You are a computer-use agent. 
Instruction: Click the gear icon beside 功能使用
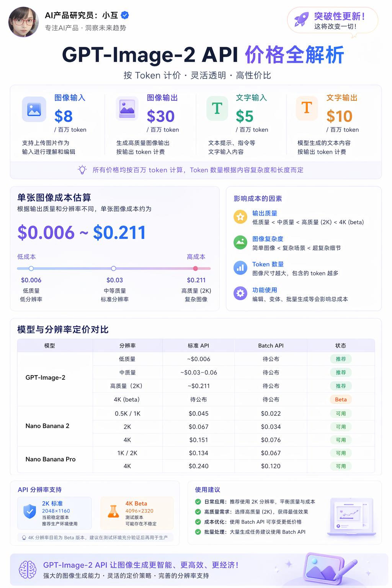240,294
